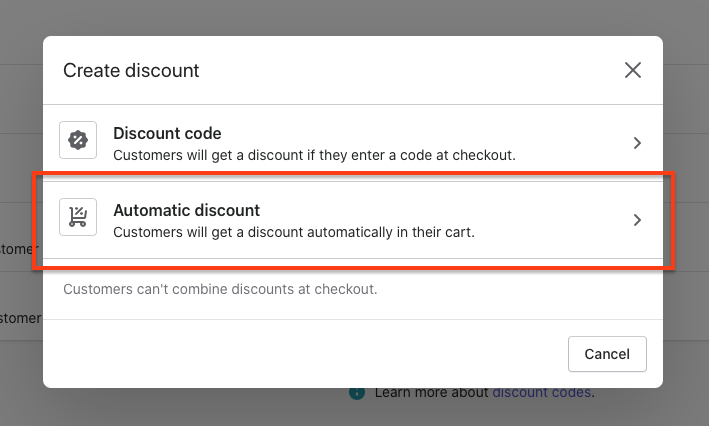The height and width of the screenshot is (426, 709).
Task: Click the Discount code percent badge icon
Action: pos(78,140)
